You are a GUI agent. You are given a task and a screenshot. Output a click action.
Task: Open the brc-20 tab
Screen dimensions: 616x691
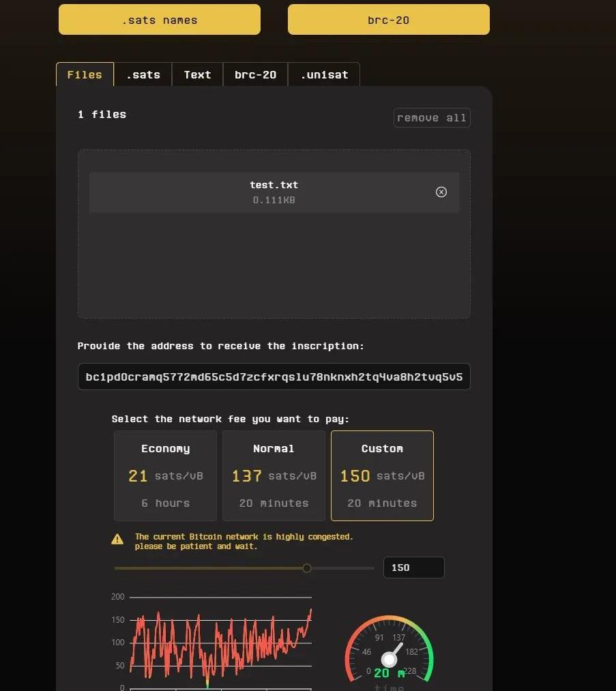(x=255, y=75)
